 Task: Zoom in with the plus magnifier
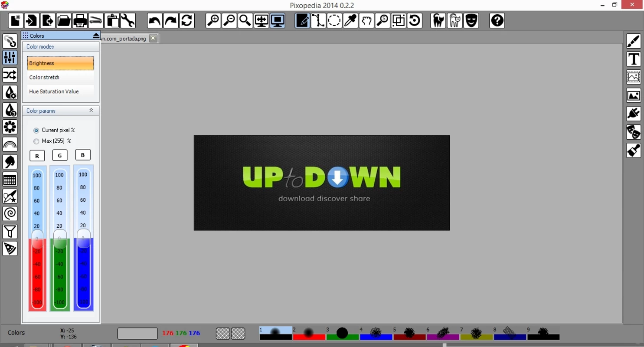point(213,20)
